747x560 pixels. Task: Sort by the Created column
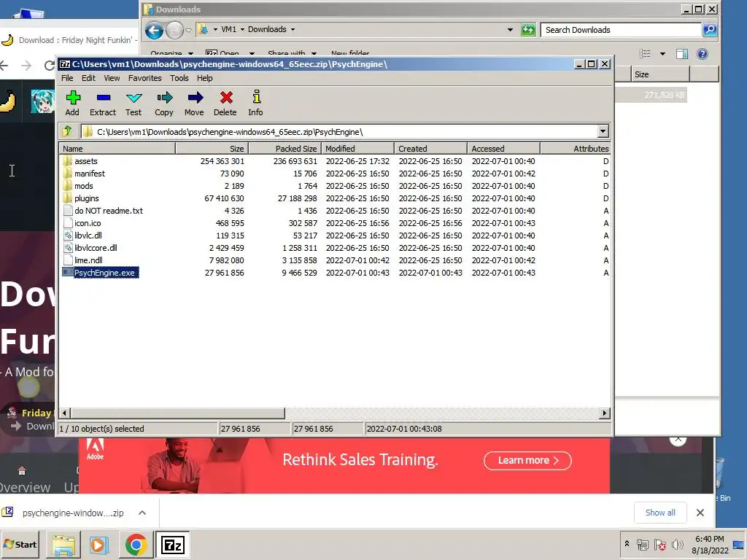pyautogui.click(x=430, y=149)
